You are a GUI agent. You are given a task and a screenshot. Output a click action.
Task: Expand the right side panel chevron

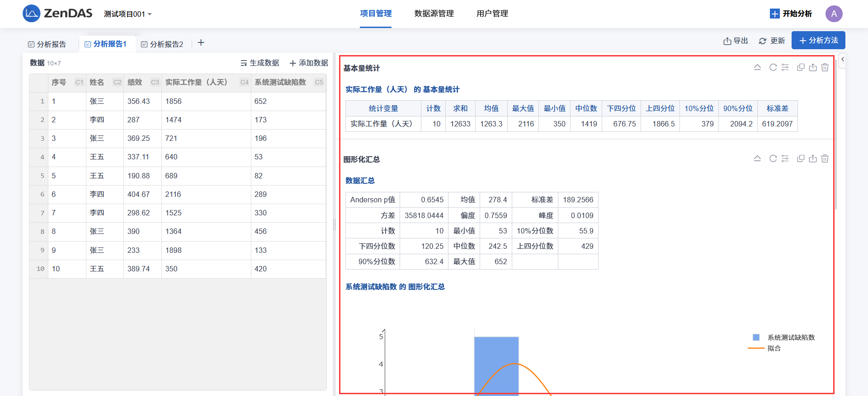[x=843, y=60]
